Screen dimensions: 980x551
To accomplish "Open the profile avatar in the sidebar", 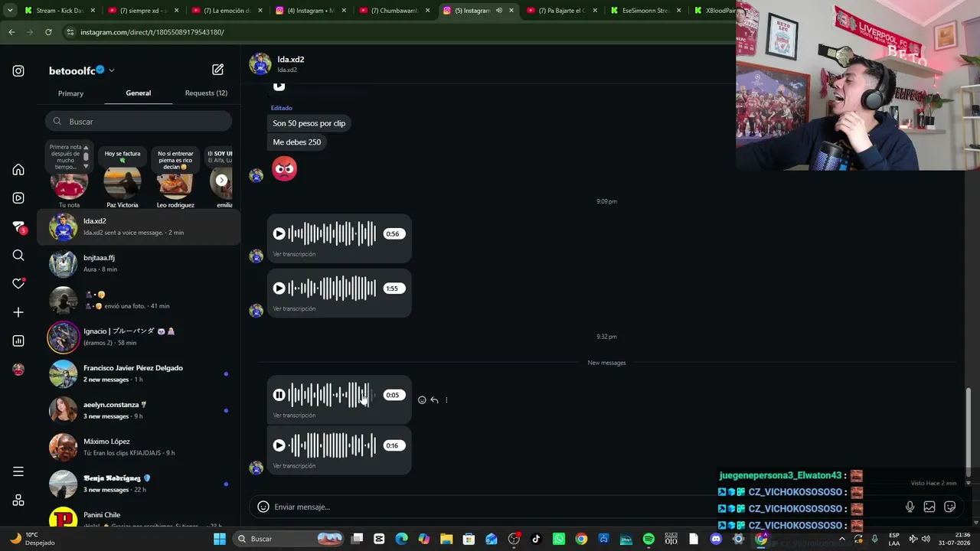I will point(18,370).
